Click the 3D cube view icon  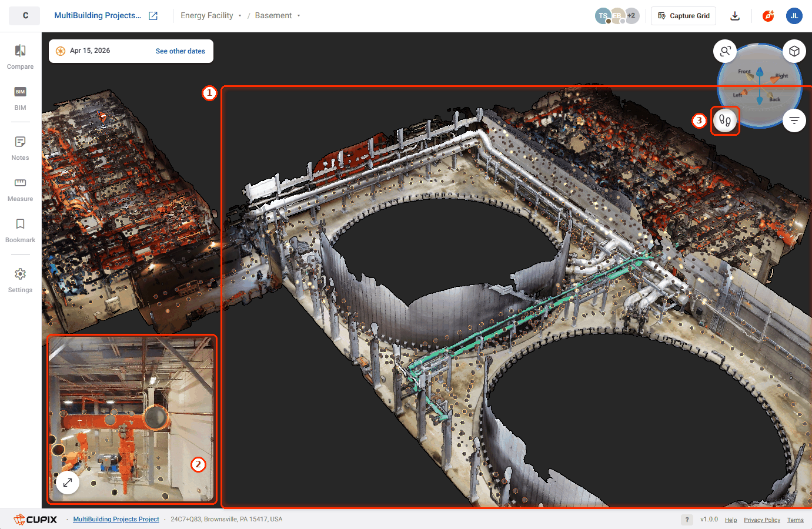coord(794,51)
